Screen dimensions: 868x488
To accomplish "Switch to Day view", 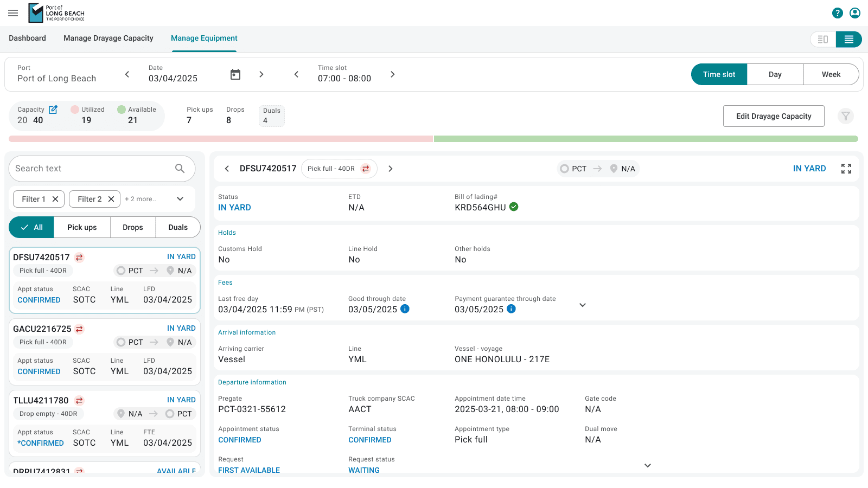I will point(775,74).
